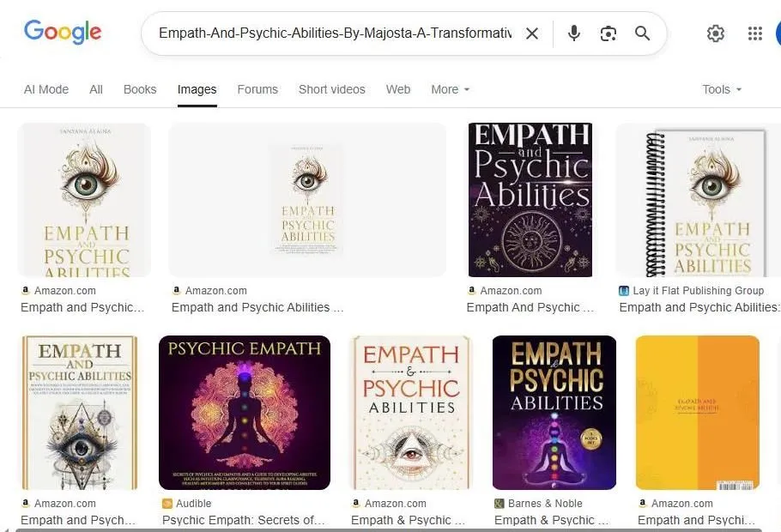Click the magnifying glass search icon
Screen dimensions: 781x532
coord(642,33)
